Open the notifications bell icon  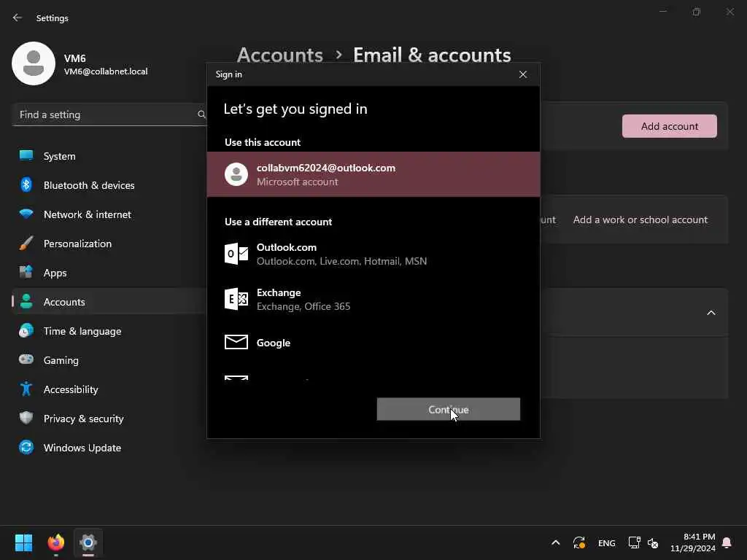click(x=727, y=542)
